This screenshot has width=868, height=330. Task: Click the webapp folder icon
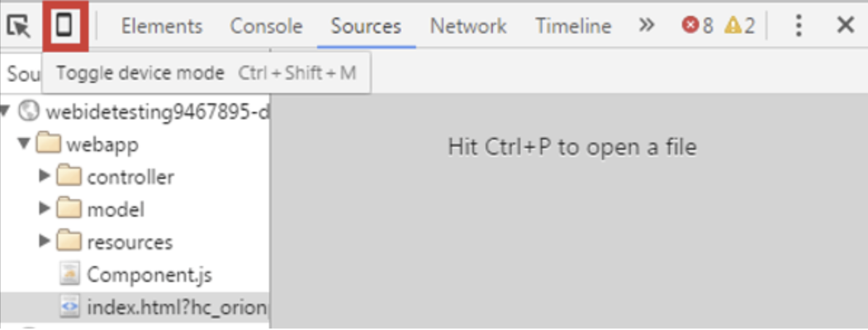(x=49, y=144)
